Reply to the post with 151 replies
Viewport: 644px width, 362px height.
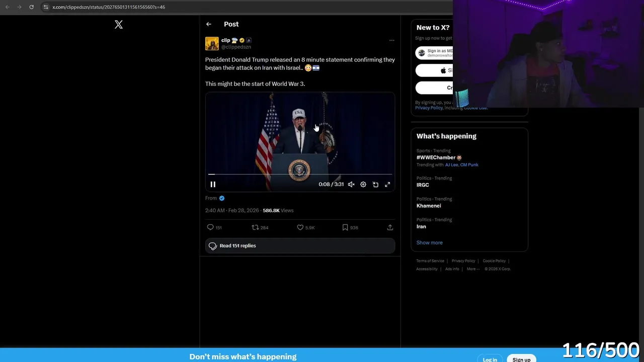click(x=214, y=228)
